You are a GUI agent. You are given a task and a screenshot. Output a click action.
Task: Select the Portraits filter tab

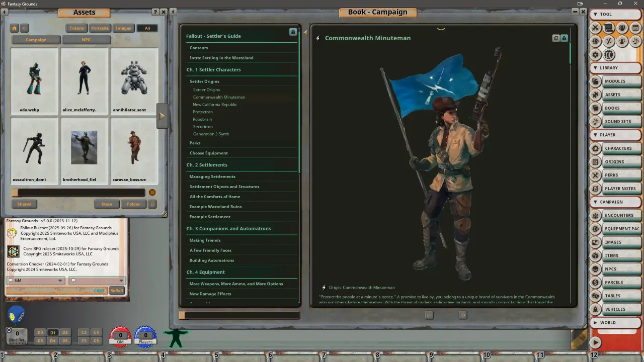tap(100, 28)
